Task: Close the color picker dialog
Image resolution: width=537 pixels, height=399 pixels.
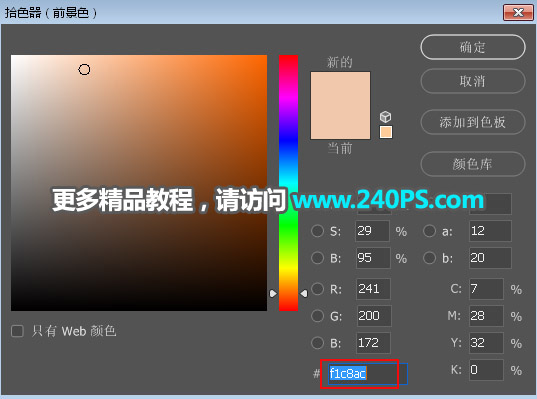Action: (518, 13)
